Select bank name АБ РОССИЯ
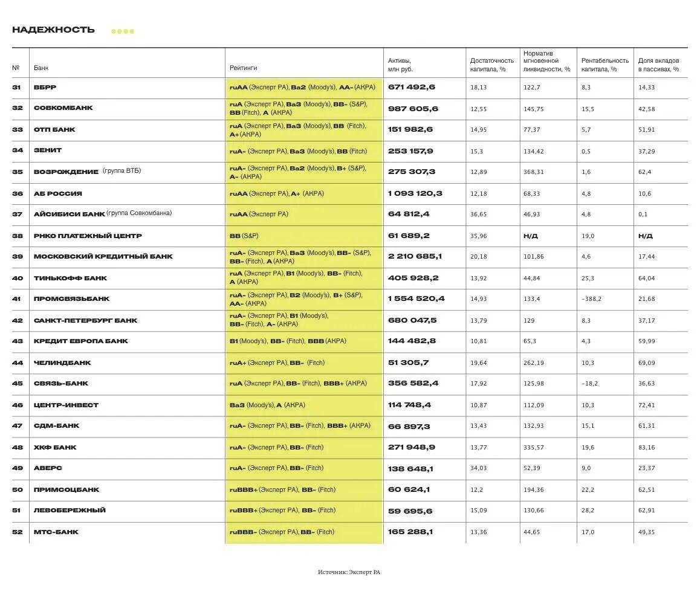The height and width of the screenshot is (597, 700). [x=58, y=193]
